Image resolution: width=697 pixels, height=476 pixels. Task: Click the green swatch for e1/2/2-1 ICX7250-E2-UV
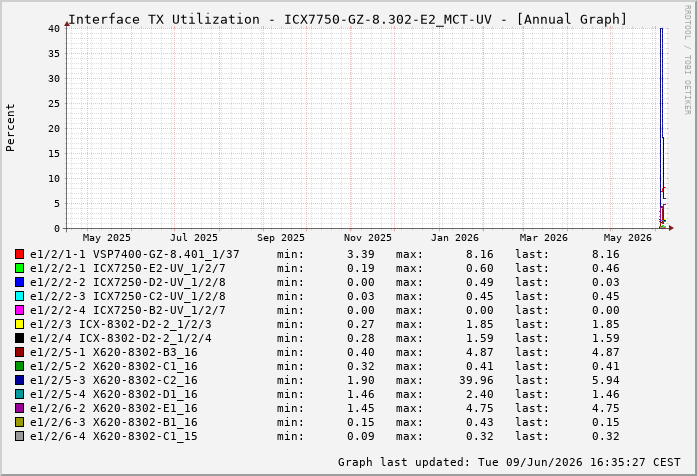tap(19, 268)
